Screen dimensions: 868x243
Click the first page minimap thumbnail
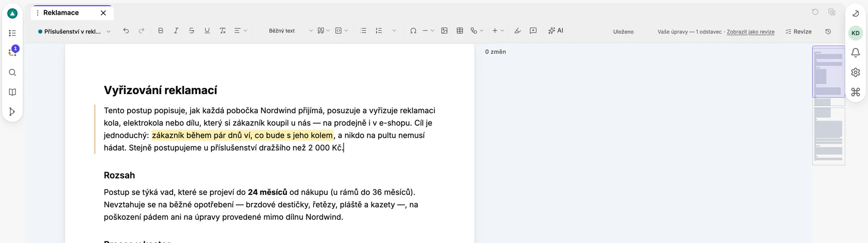829,76
